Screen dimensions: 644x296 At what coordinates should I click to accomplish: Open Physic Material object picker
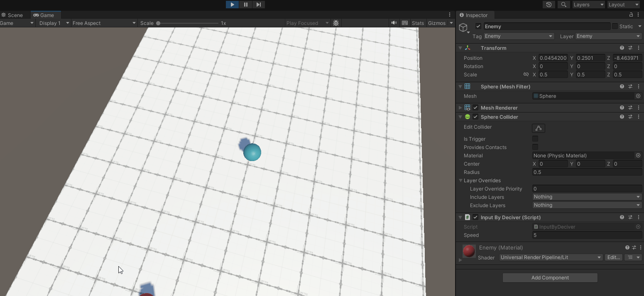point(638,156)
